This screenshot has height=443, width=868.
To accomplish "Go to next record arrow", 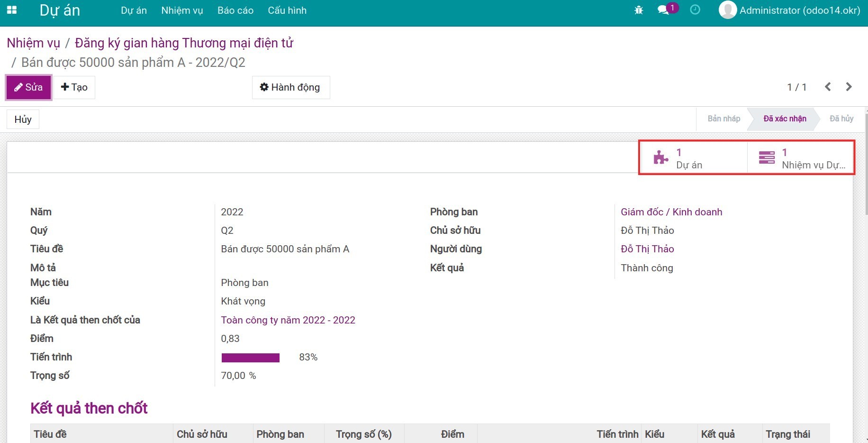I will click(849, 87).
